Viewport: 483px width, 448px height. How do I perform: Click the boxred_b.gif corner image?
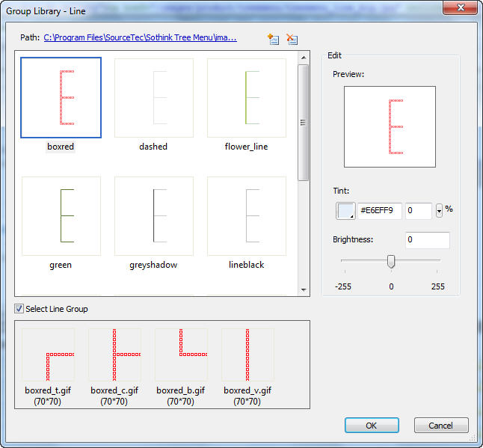point(181,355)
